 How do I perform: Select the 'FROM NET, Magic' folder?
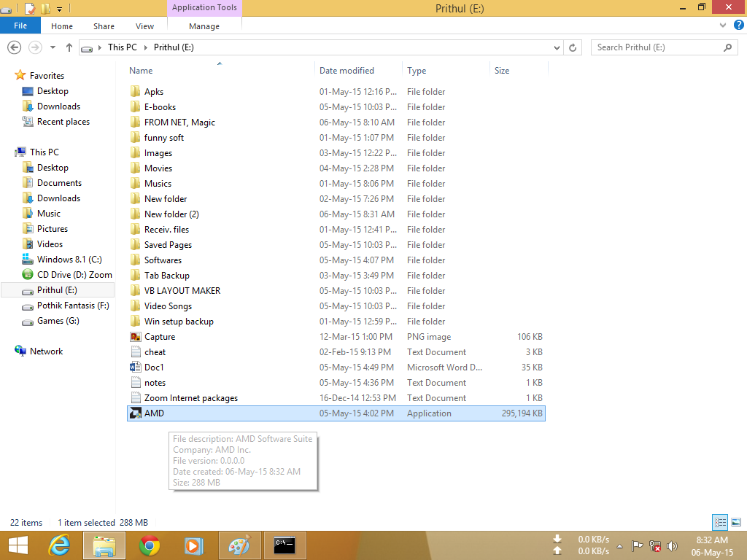(x=179, y=122)
